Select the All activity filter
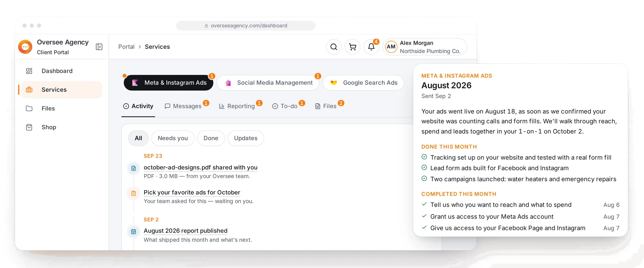 tap(138, 138)
